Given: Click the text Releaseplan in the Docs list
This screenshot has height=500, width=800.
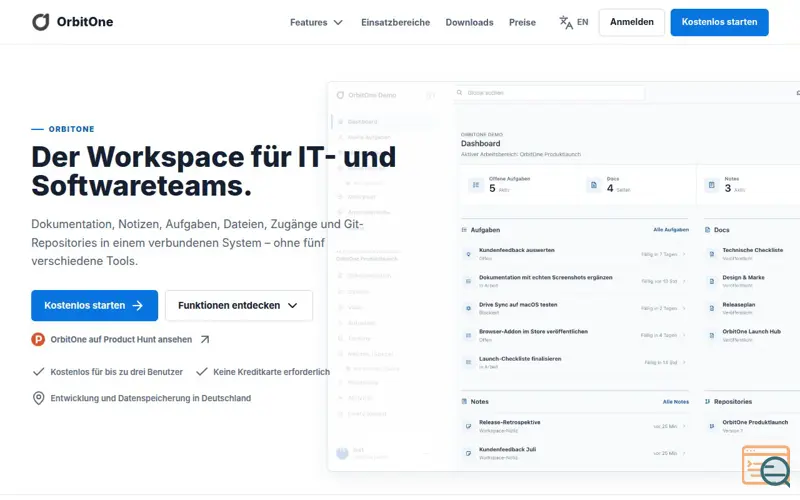Looking at the screenshot, I should pos(739,305).
